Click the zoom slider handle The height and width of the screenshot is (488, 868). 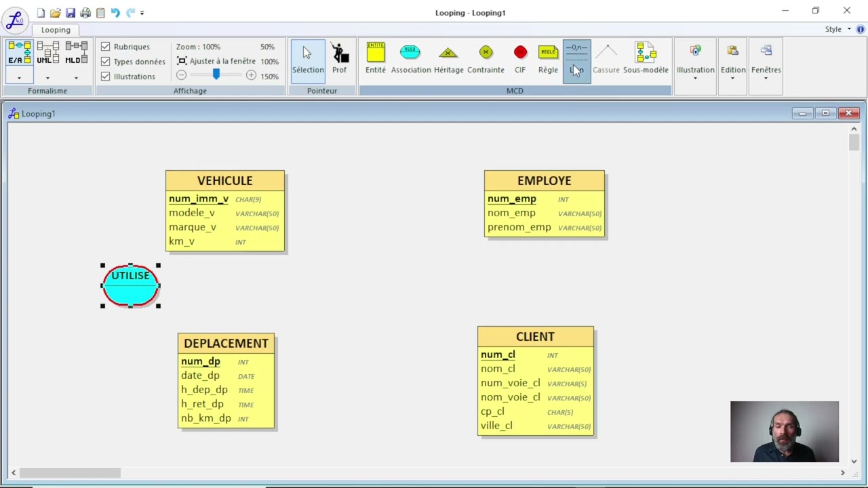click(x=216, y=75)
